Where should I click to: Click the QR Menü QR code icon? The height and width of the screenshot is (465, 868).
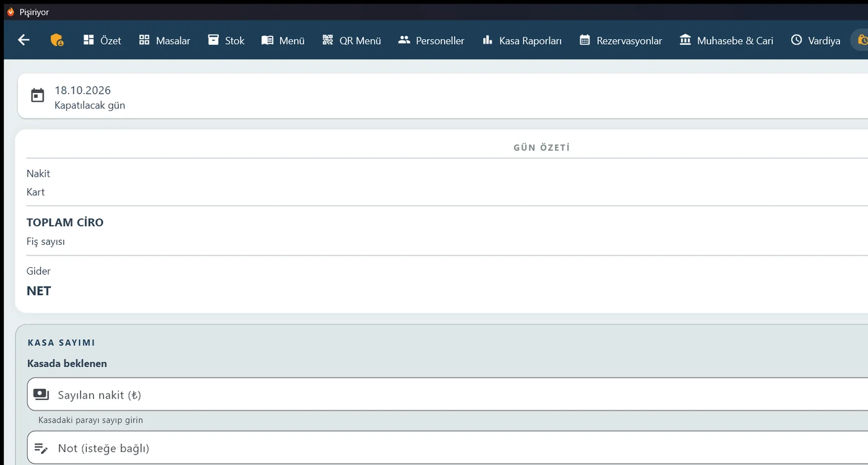[328, 40]
